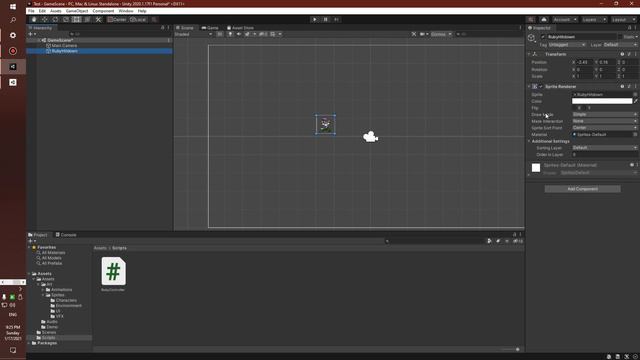The image size is (640, 360).
Task: Select the Scripts folder in Project
Action: click(48, 338)
